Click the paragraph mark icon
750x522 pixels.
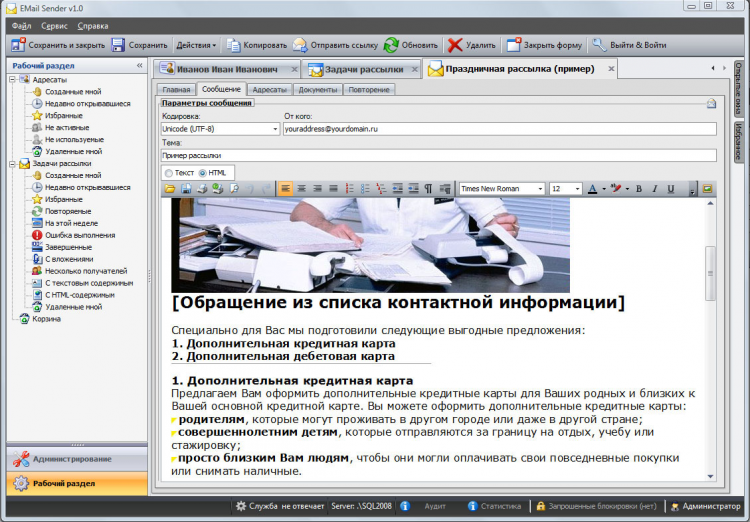pos(429,189)
